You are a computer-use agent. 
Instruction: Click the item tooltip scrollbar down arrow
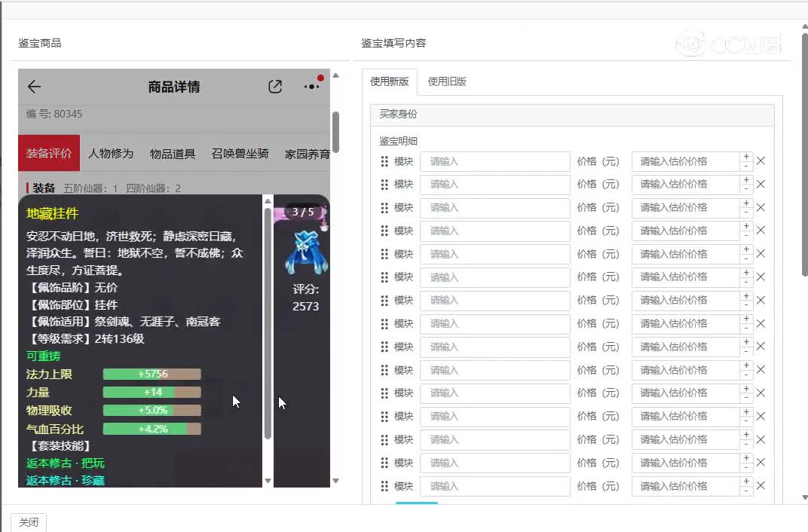[x=268, y=481]
